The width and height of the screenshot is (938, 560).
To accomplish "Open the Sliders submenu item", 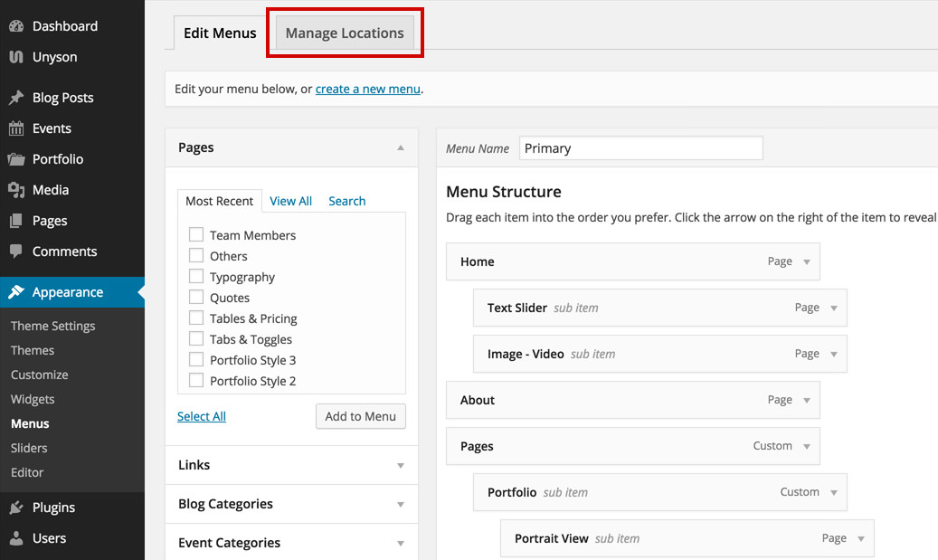I will (x=29, y=448).
